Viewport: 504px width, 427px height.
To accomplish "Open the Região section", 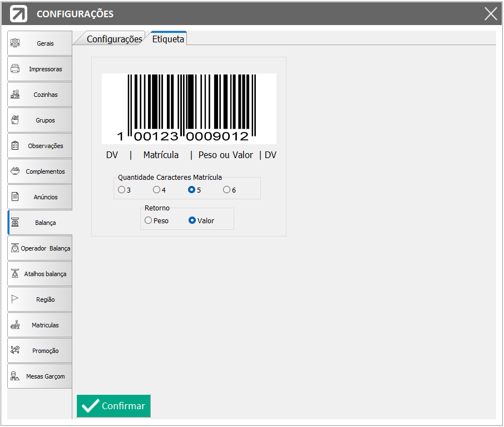I will coord(40,300).
